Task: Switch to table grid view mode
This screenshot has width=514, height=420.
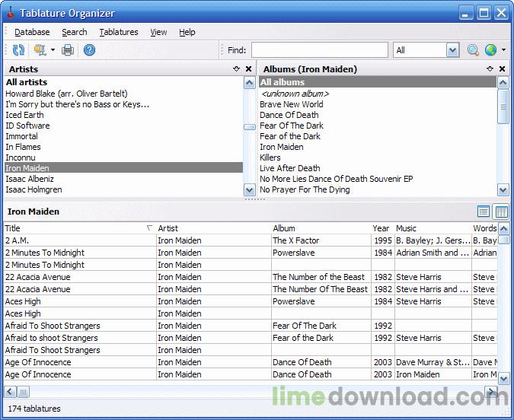Action: click(x=501, y=212)
